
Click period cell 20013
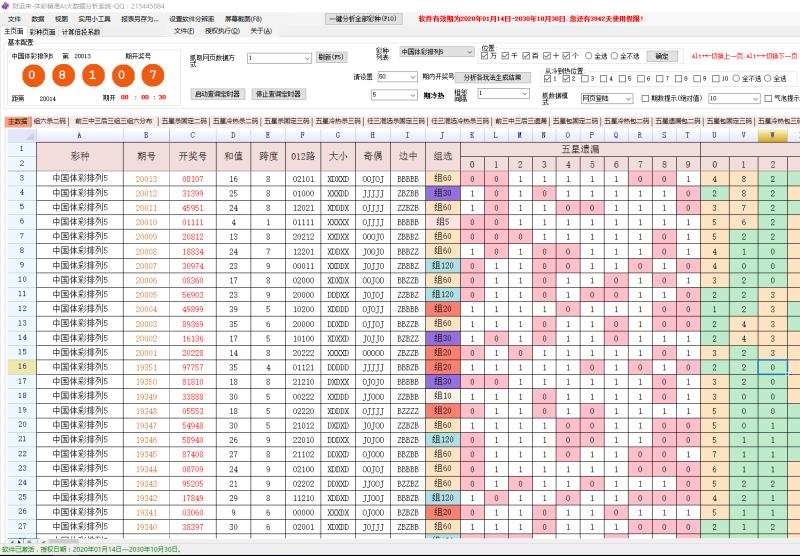click(146, 179)
